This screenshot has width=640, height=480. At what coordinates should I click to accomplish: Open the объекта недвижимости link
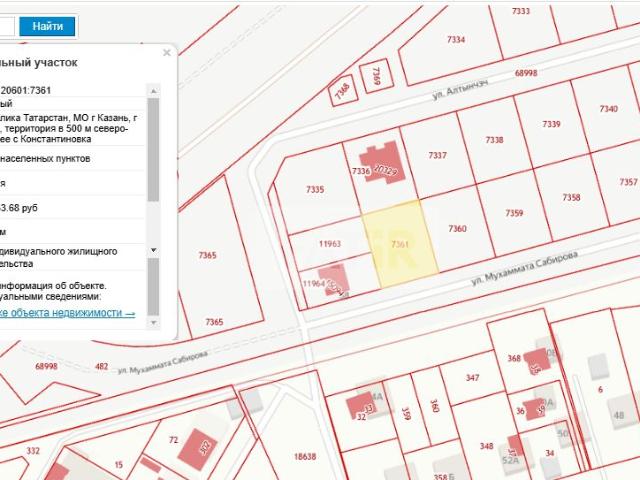67,313
